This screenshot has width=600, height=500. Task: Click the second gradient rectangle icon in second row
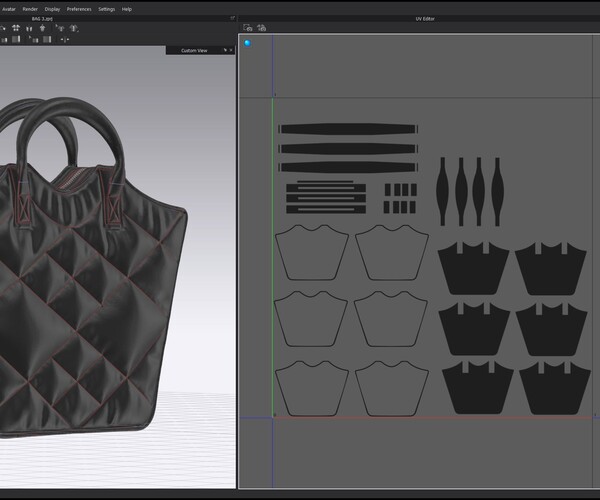(47, 39)
